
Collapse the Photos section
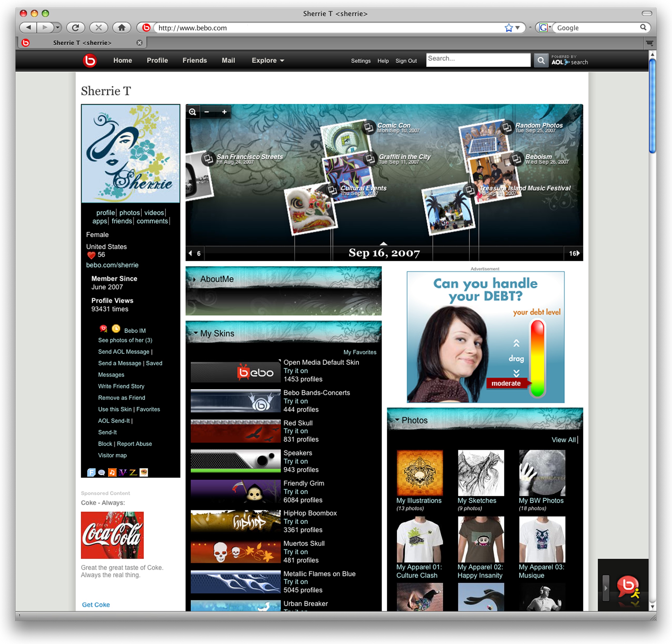point(397,420)
